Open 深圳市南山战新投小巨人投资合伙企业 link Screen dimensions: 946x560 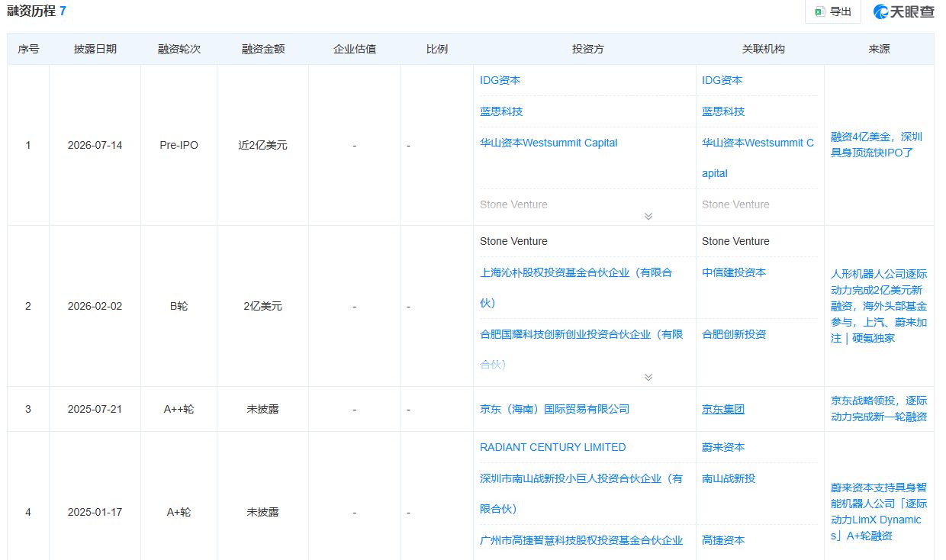(581, 494)
